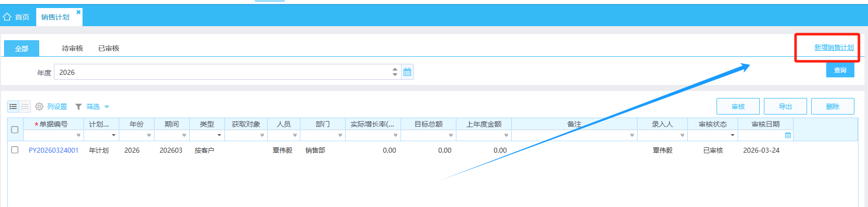Open the 计划... column filter dropdown
The height and width of the screenshot is (207, 868).
[114, 135]
